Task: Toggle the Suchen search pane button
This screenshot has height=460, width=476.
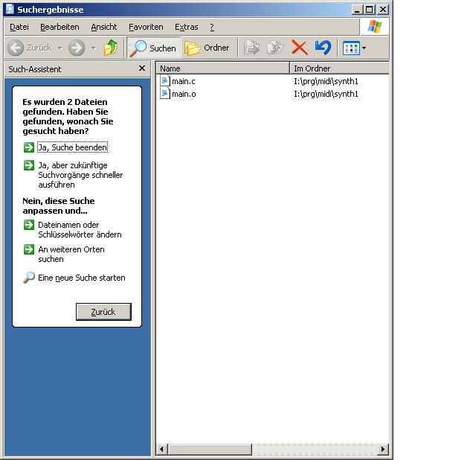Action: pyautogui.click(x=154, y=48)
